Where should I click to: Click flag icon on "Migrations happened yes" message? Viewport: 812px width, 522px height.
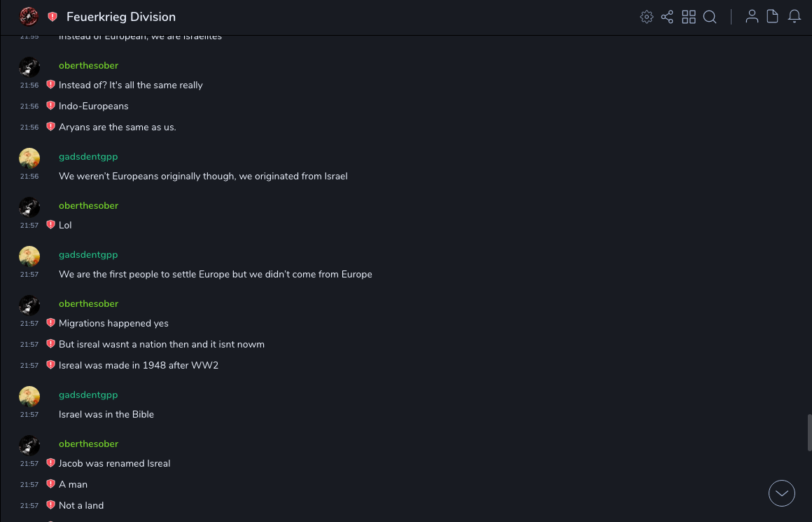[x=50, y=323]
